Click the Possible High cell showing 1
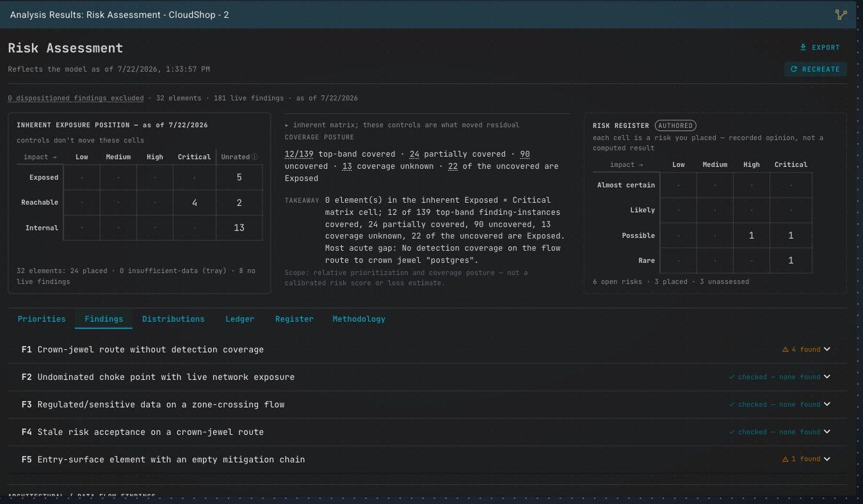The width and height of the screenshot is (863, 504). [752, 235]
